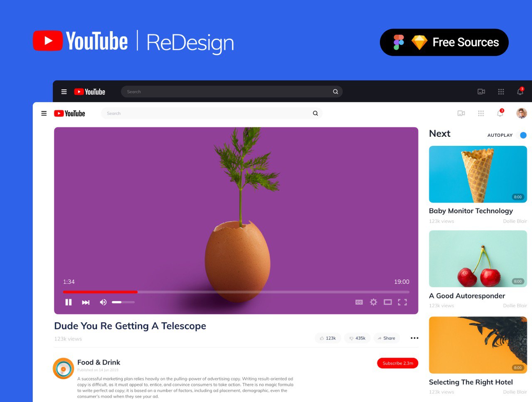Click the video title Dude You Re Getting A Telescope
This screenshot has width=532, height=402.
(x=130, y=326)
